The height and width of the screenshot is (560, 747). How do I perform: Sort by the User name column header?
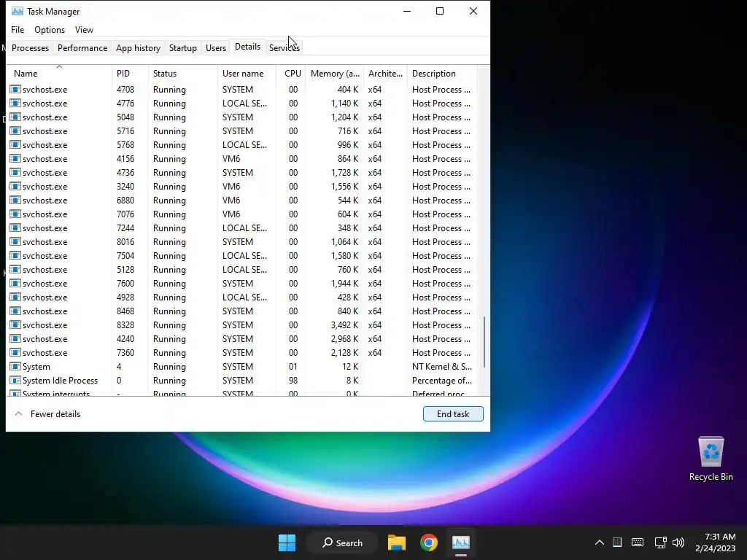pos(247,74)
